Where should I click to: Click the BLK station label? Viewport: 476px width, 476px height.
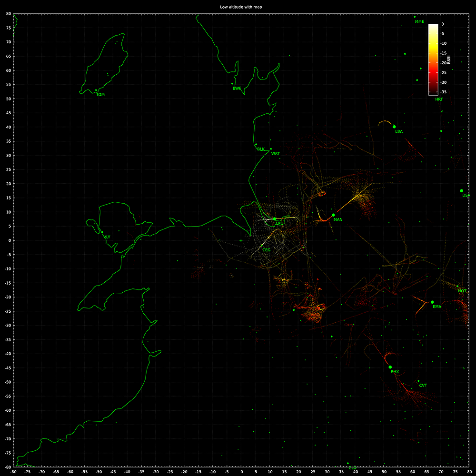[x=261, y=149]
